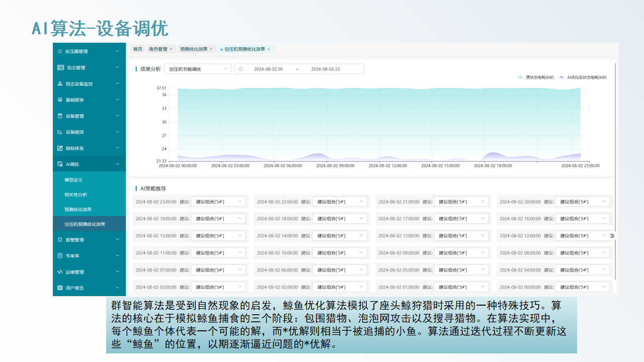Click start date 2024-08-02 00 field
The height and width of the screenshot is (362, 644).
coord(268,69)
